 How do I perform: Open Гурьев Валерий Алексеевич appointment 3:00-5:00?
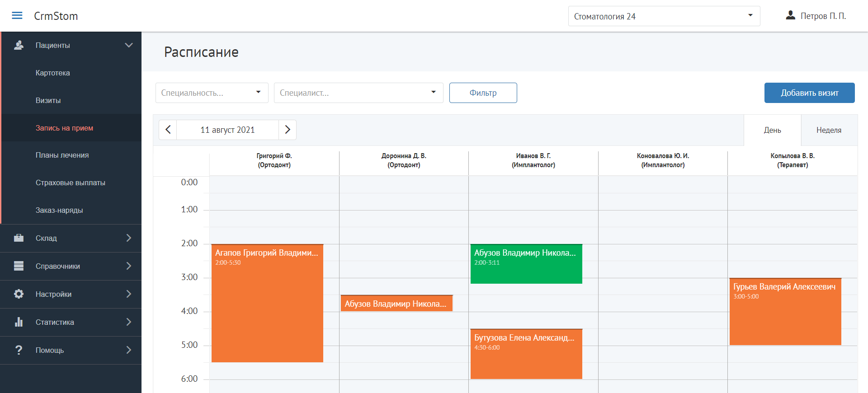pos(785,312)
